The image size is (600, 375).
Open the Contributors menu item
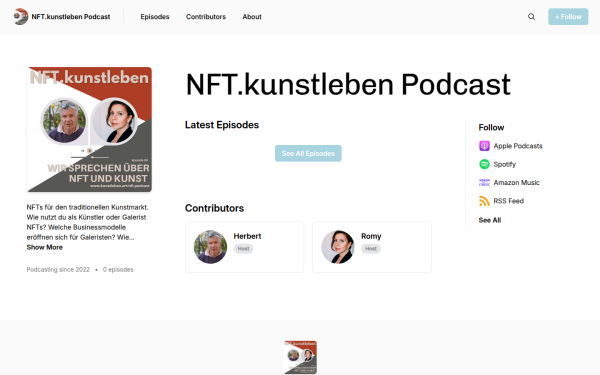tap(206, 17)
